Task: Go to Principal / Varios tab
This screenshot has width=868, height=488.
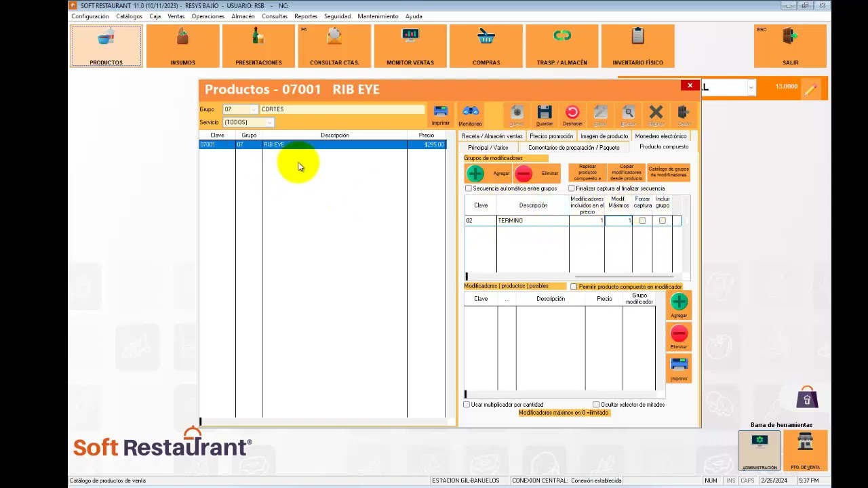Action: 488,147
